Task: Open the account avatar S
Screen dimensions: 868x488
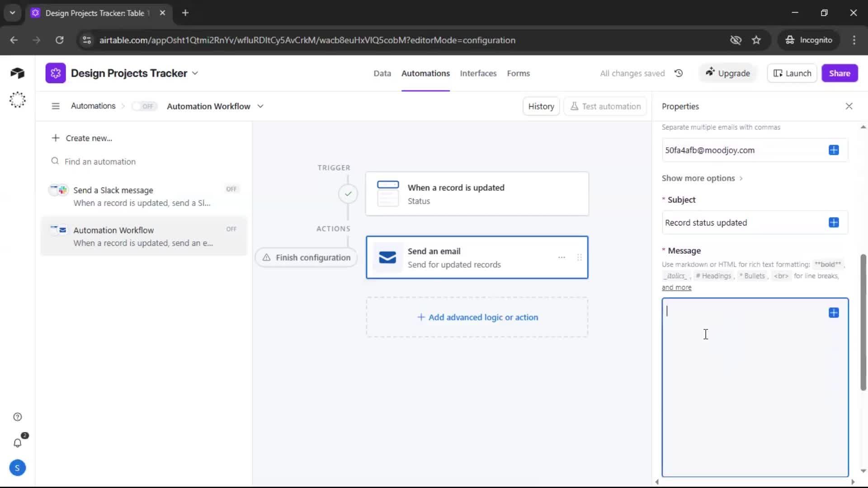Action: (17, 468)
